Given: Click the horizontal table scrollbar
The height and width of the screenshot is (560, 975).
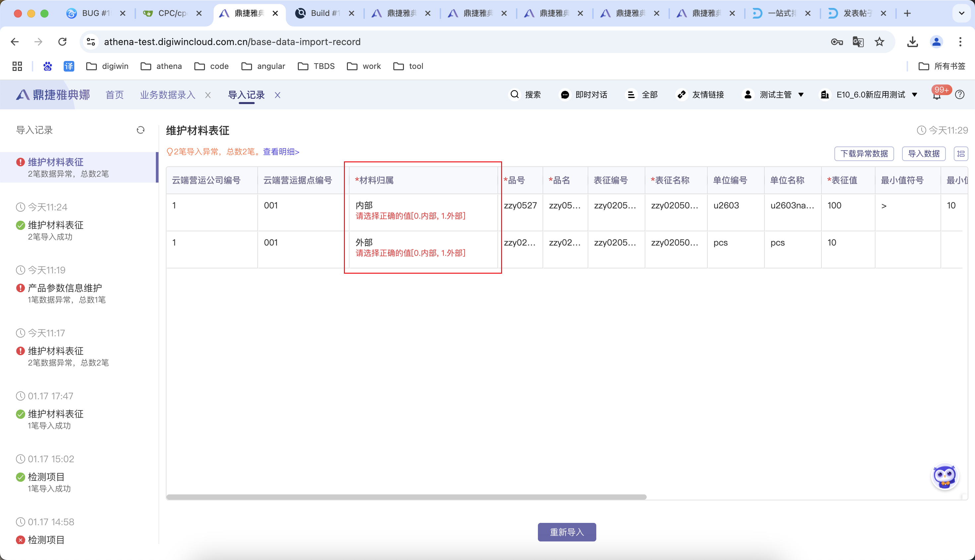Looking at the screenshot, I should 406,497.
